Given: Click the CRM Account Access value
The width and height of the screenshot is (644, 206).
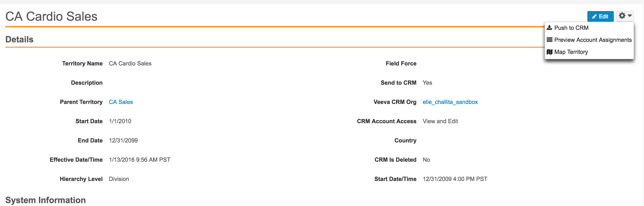Looking at the screenshot, I should click(x=440, y=121).
